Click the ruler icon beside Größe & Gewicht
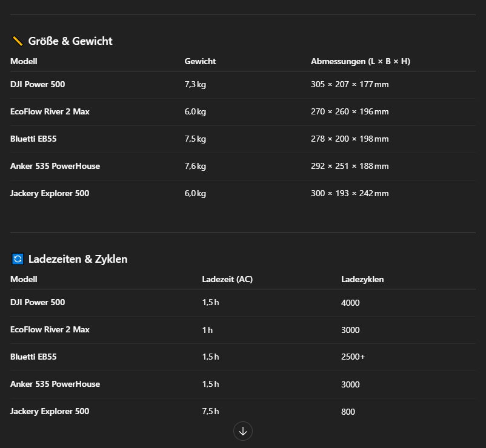 tap(18, 41)
